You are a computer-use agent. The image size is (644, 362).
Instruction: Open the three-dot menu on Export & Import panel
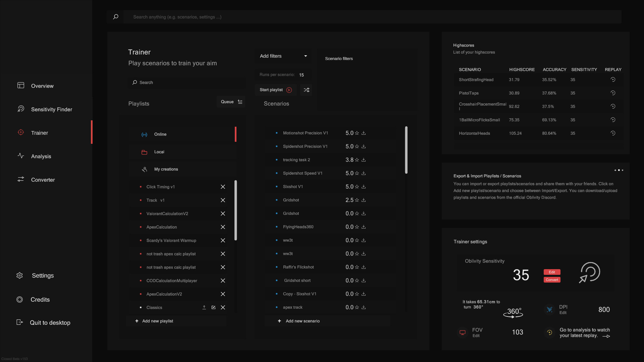pos(619,170)
